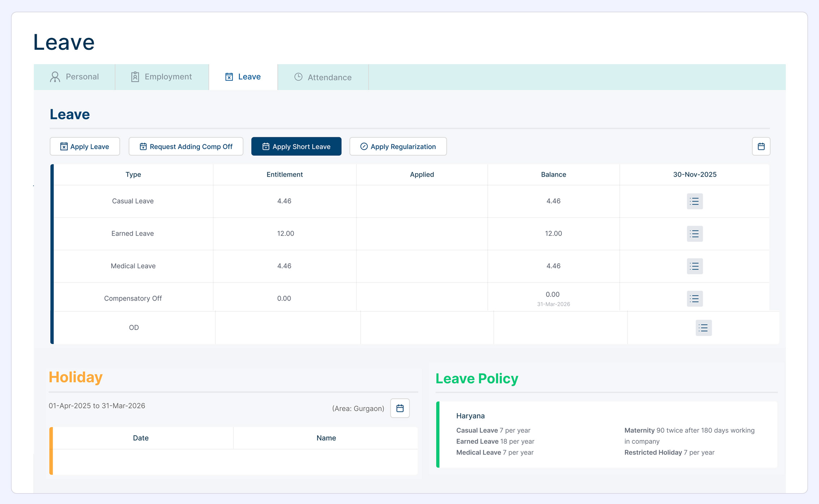Click the 30-Nov-2025 column header
The image size is (819, 504).
[695, 174]
